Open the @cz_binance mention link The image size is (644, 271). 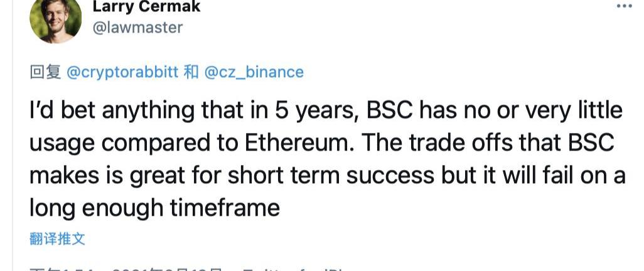[254, 72]
